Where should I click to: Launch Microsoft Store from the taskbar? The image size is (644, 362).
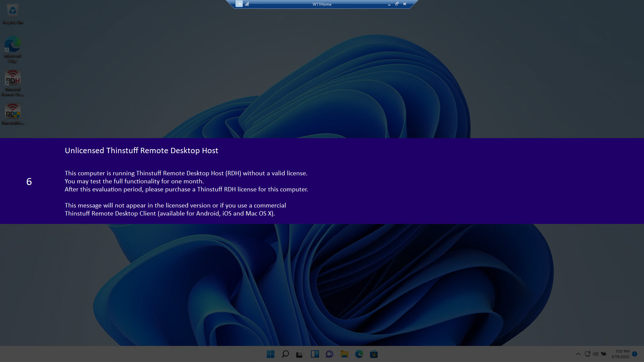point(373,354)
